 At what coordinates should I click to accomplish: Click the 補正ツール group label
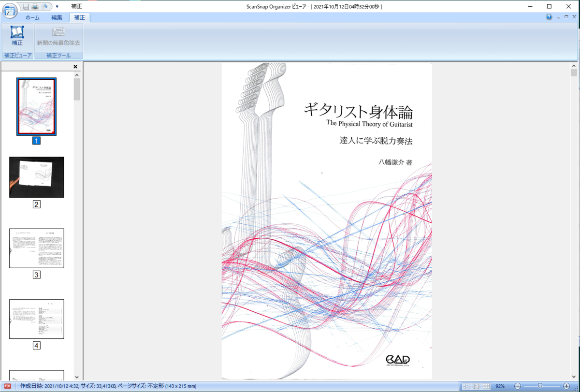58,56
